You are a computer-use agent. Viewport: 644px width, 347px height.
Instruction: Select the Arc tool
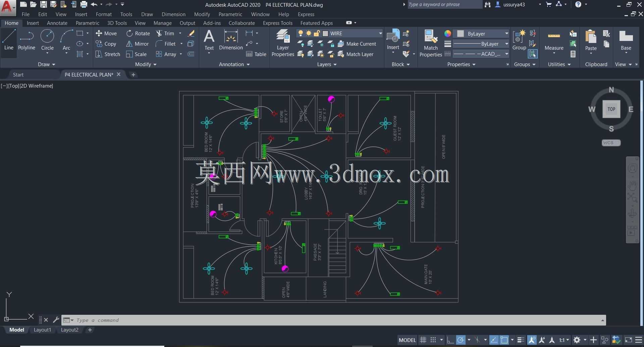coord(66,40)
